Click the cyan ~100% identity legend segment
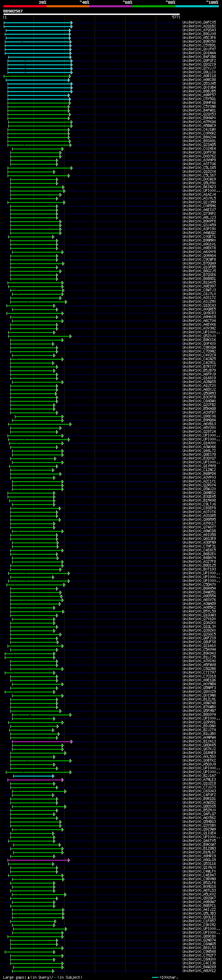Image resolution: width=222 pixels, height=980 pixels. pyautogui.click(x=197, y=6)
